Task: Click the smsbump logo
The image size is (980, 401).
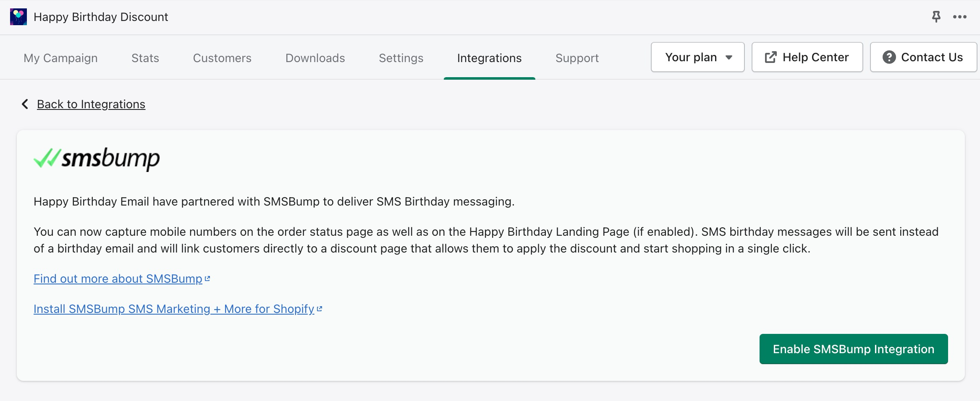Action: pyautogui.click(x=97, y=159)
